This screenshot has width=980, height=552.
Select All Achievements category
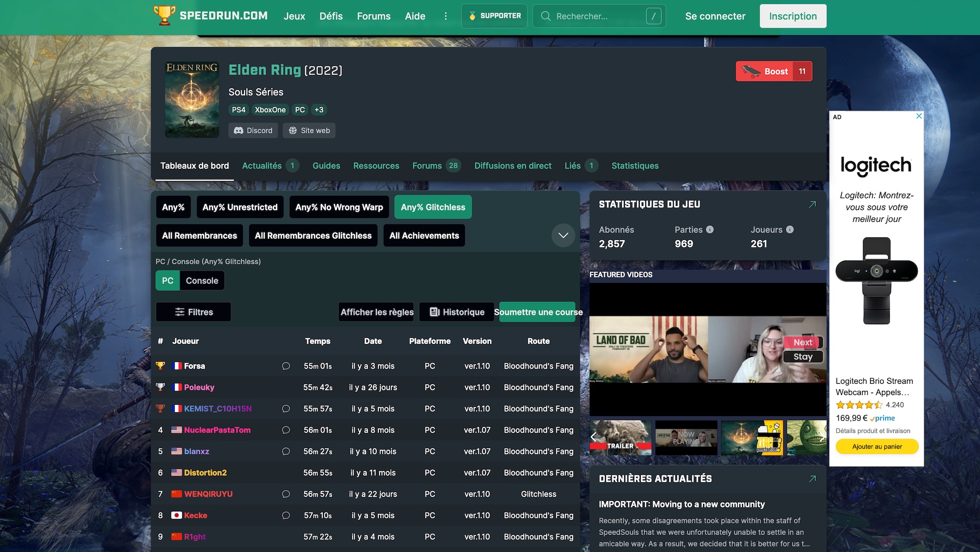(424, 236)
